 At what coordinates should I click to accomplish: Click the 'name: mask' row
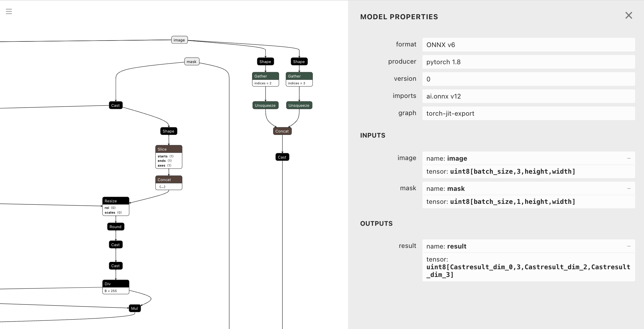pyautogui.click(x=528, y=188)
